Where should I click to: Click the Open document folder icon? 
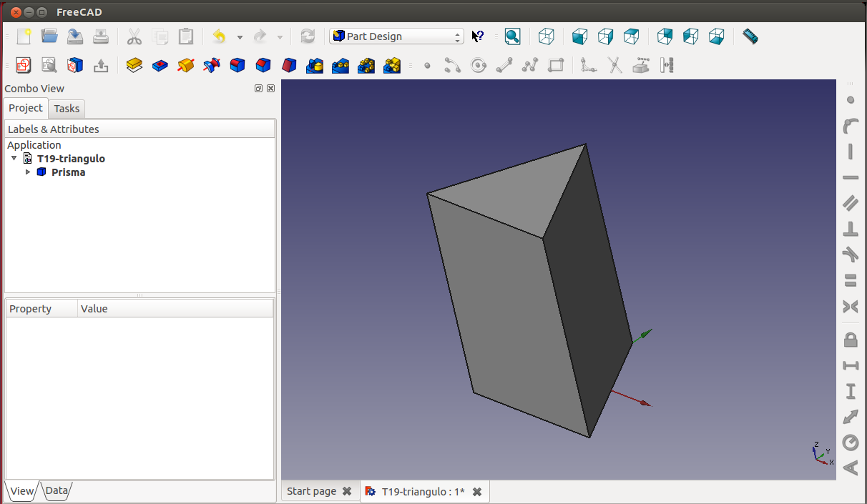(x=49, y=36)
